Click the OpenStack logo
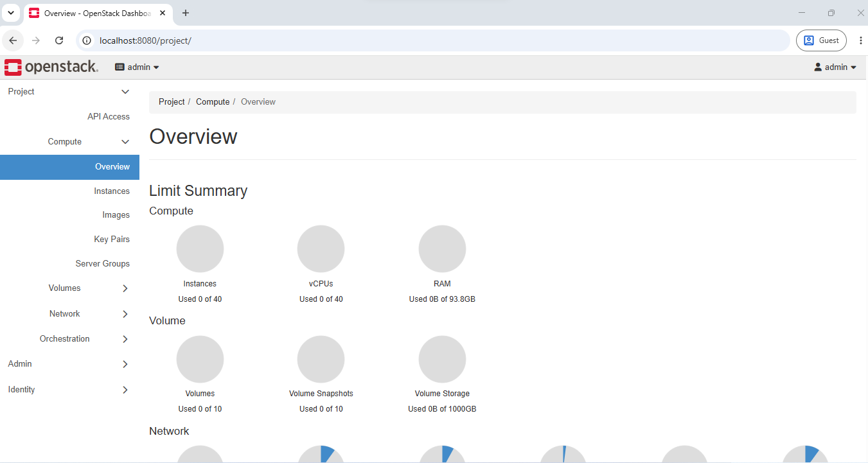Screen dimensions: 868x463 [51, 67]
